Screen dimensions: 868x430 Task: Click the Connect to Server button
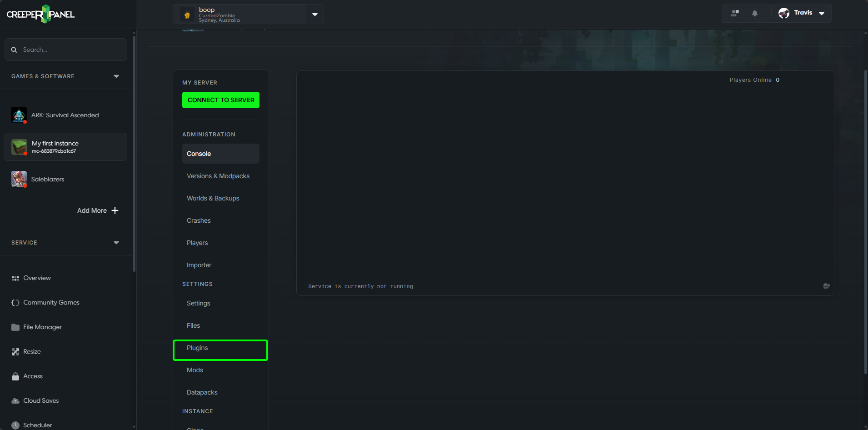click(x=221, y=100)
